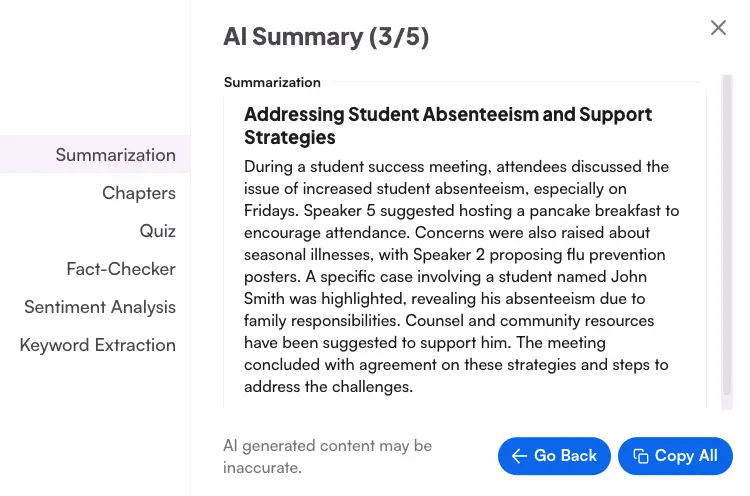Click the summary panel vertical scrollbar
The width and height of the screenshot is (750, 496).
pos(726,240)
